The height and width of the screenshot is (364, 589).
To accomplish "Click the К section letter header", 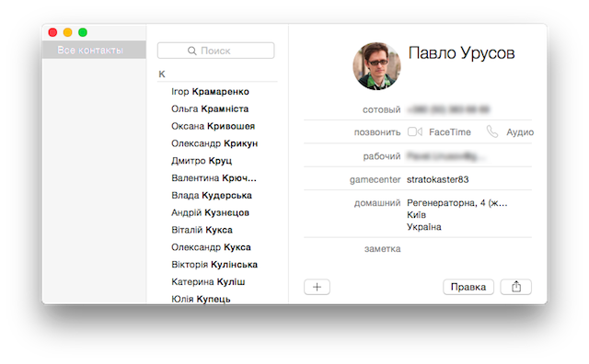I will 162,74.
